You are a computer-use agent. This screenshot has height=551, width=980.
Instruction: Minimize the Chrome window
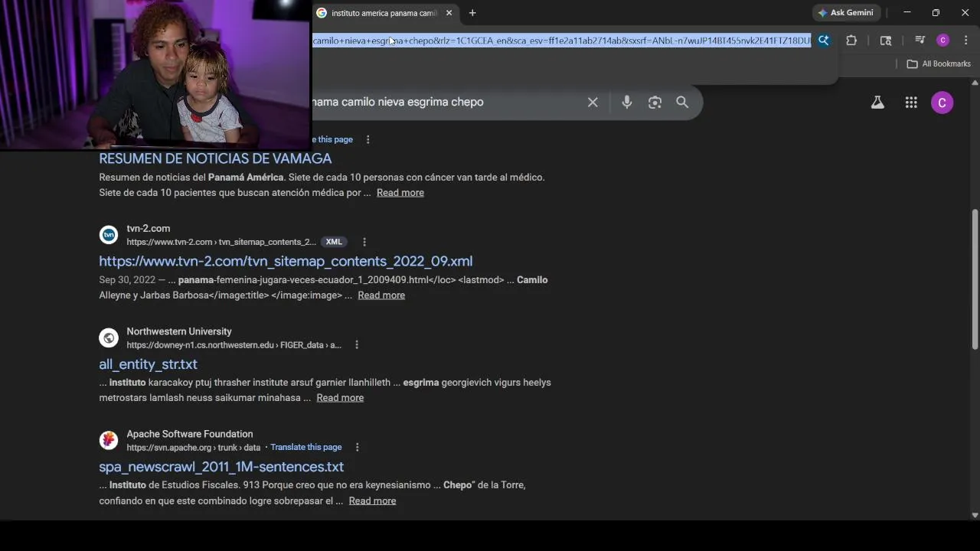click(907, 13)
